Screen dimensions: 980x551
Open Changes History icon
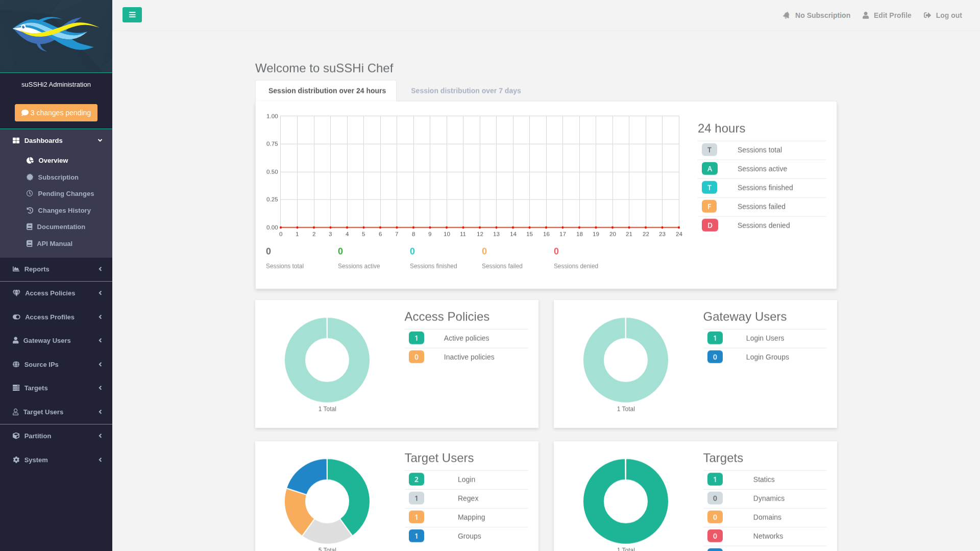coord(30,210)
